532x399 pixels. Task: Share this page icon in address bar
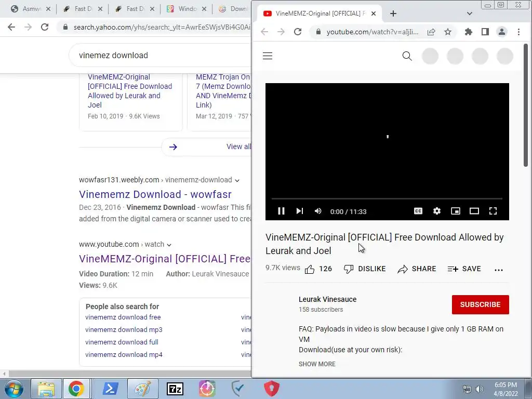coord(431,32)
